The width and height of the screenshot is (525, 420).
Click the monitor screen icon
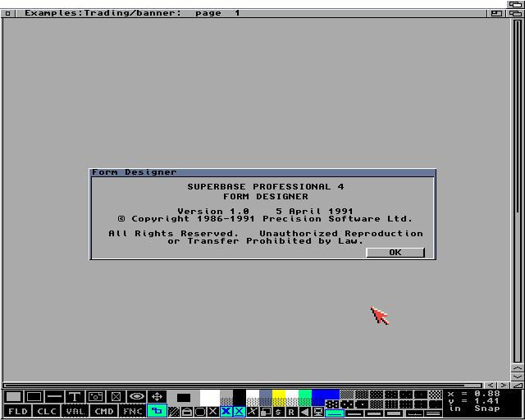317,412
